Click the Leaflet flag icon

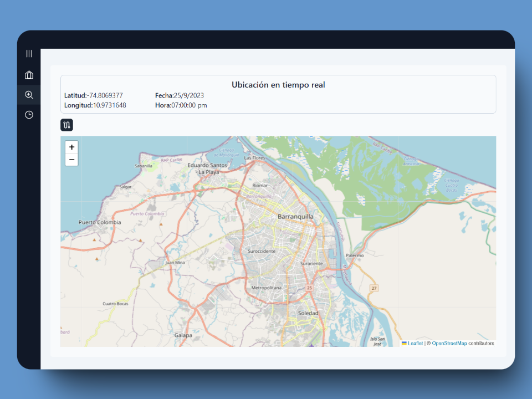click(404, 343)
